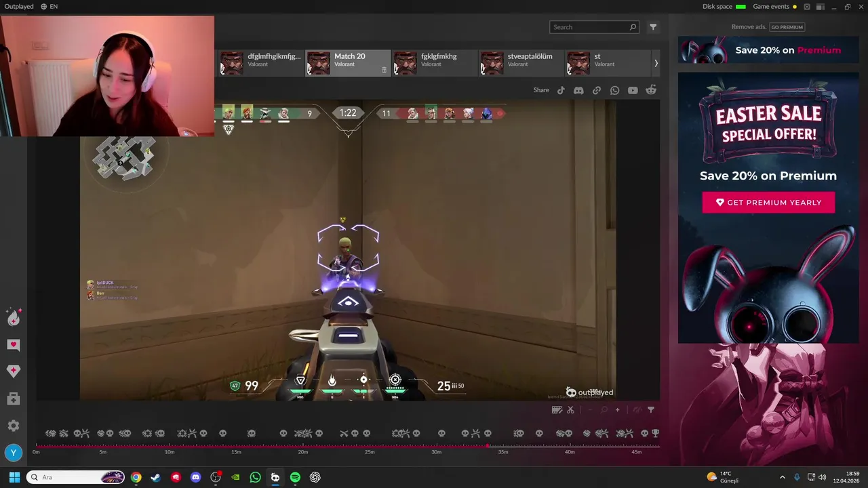The width and height of the screenshot is (868, 488).
Task: Select the Match 20 tab
Action: point(348,63)
